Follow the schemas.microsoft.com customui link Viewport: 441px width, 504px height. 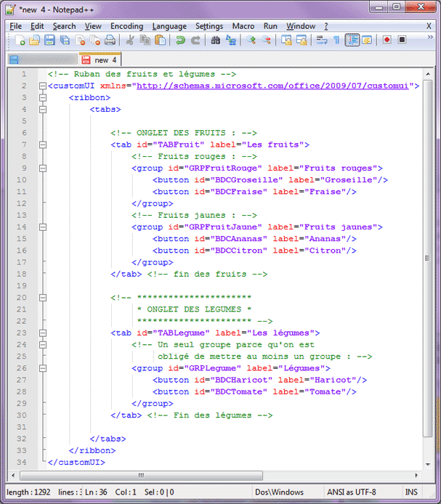275,86
